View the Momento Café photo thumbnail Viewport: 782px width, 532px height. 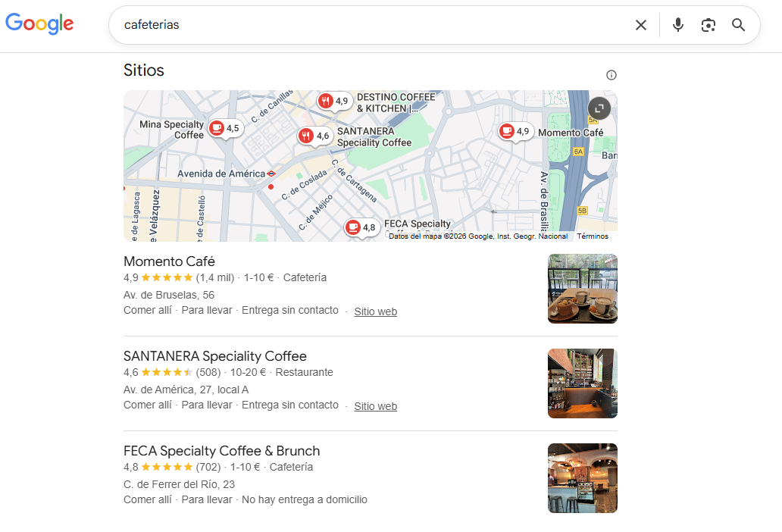pyautogui.click(x=583, y=289)
